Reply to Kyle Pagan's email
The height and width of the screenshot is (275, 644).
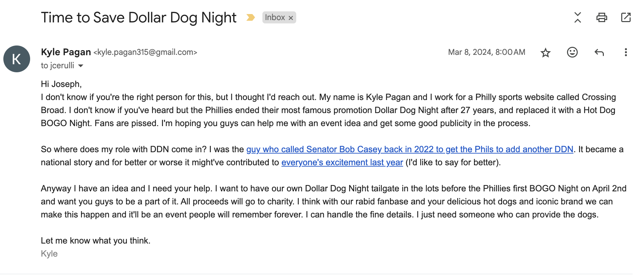pos(599,52)
